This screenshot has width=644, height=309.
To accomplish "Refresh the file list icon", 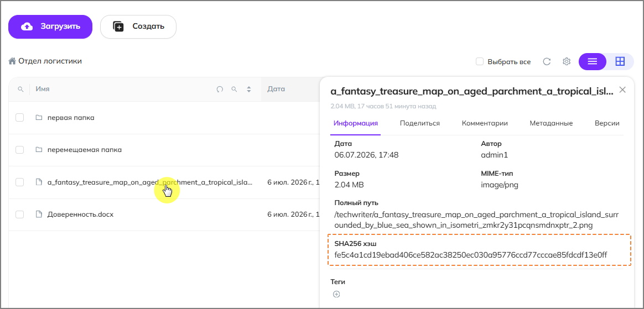I will tap(547, 61).
